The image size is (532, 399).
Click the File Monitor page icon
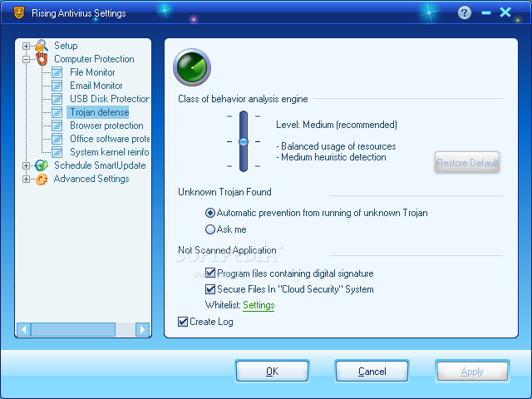tap(57, 72)
